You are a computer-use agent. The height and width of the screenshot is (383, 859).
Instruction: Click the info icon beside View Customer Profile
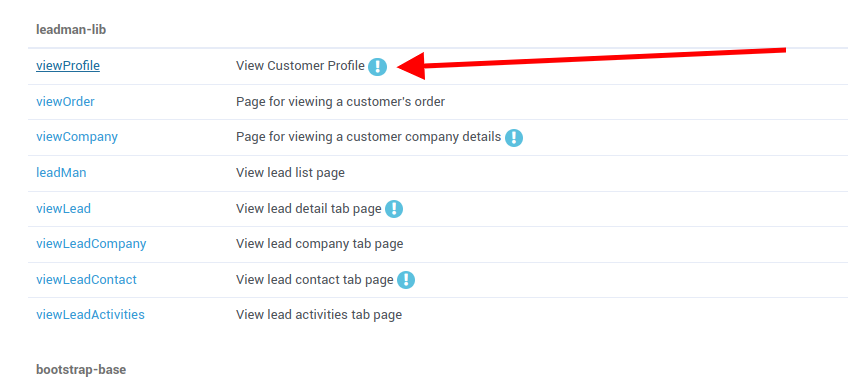point(377,67)
